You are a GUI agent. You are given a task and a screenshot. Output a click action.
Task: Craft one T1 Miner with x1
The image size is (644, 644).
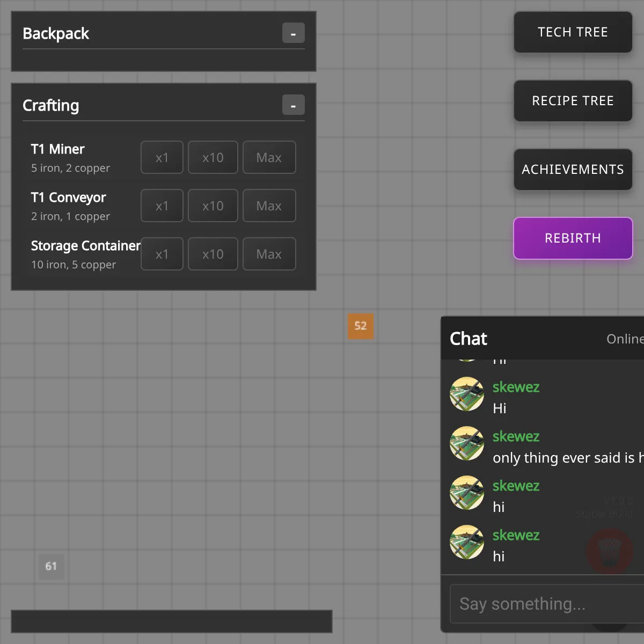[x=162, y=158]
